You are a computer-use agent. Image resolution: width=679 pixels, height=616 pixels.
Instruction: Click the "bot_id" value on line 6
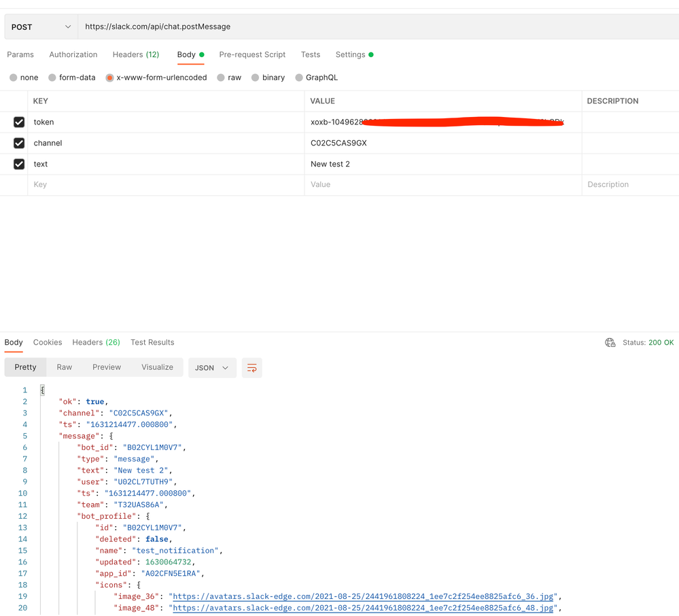[152, 447]
